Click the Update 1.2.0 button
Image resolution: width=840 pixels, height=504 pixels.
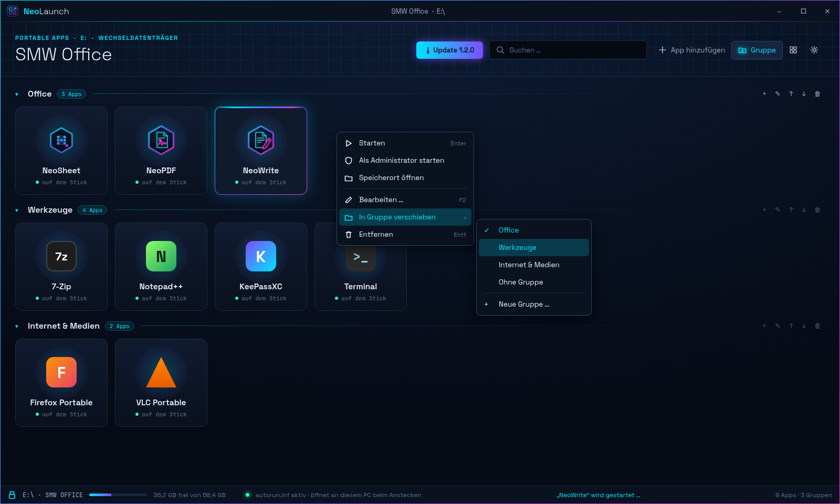[449, 50]
